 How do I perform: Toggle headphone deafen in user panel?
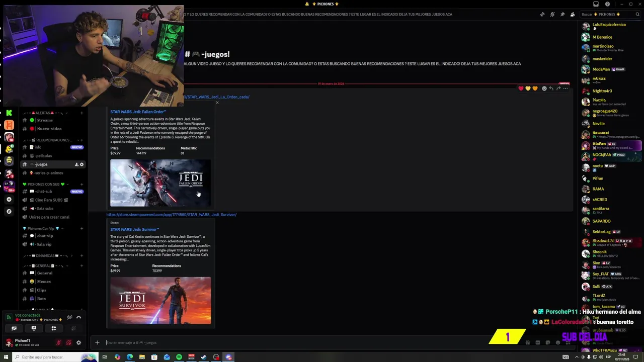[69, 343]
